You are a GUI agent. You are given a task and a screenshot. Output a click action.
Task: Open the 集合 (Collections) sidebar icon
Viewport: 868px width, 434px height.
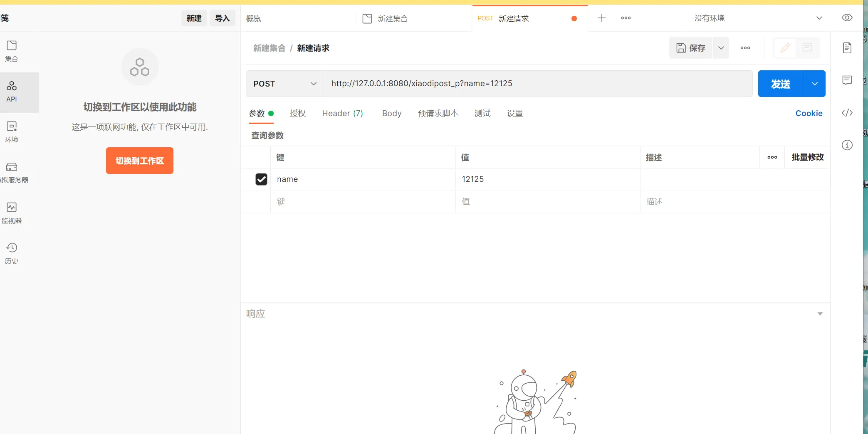coord(12,51)
